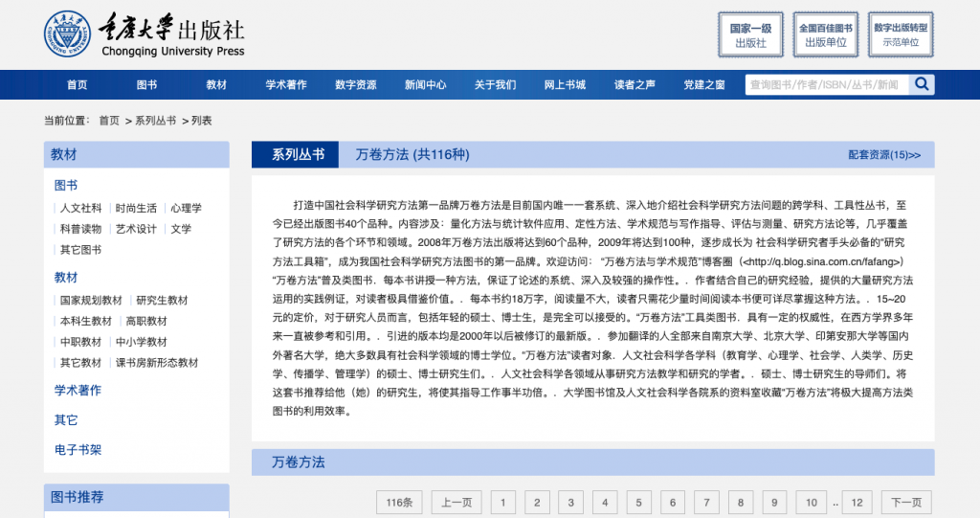Open 数字资源 in the navigation bar
980x518 pixels.
tap(356, 84)
